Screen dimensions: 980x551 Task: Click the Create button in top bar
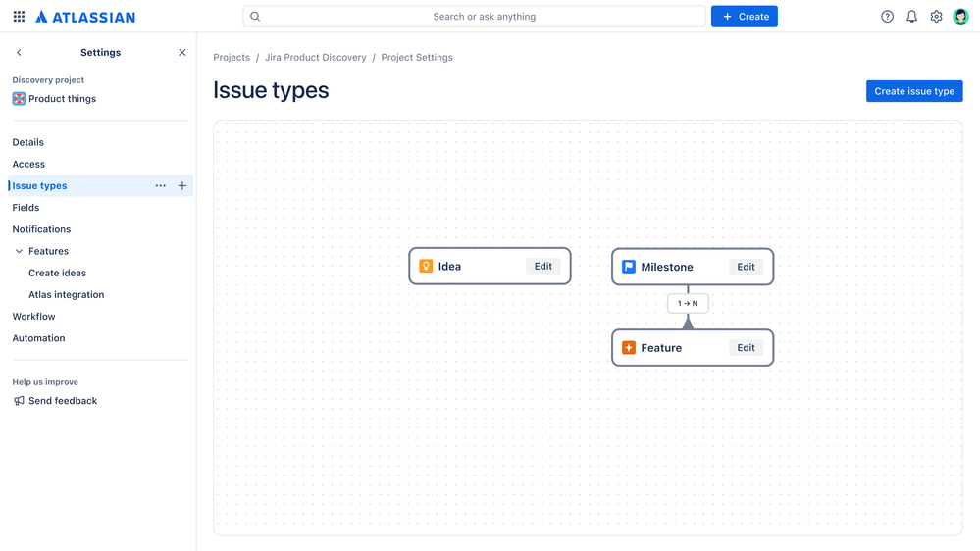tap(745, 17)
